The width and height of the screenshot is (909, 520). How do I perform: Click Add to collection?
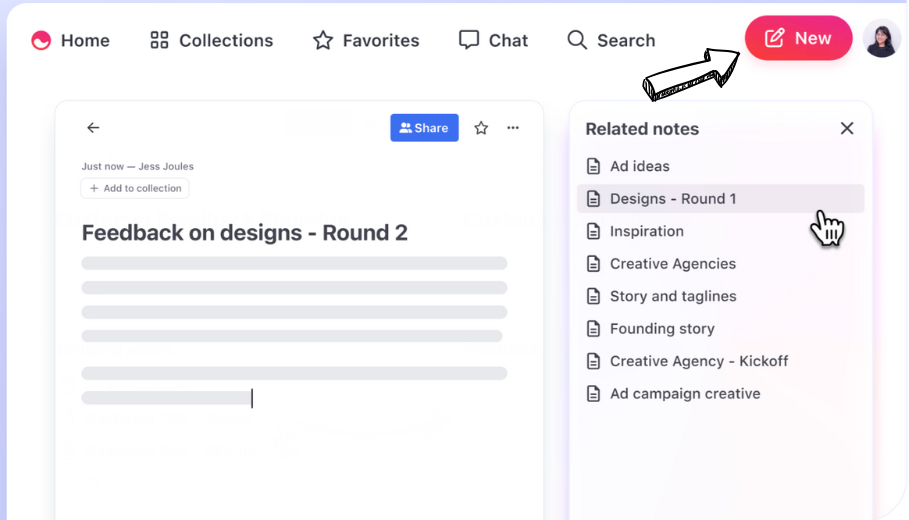tap(135, 188)
